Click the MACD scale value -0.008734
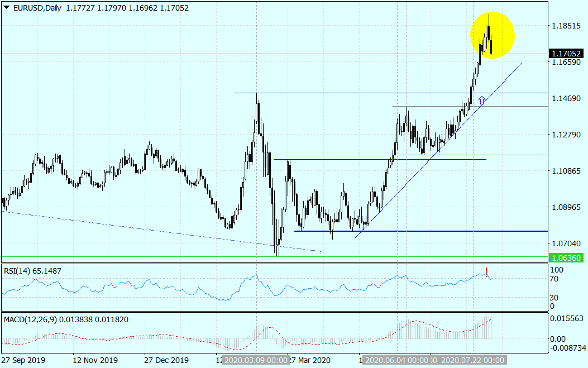The image size is (588, 368). [x=568, y=348]
